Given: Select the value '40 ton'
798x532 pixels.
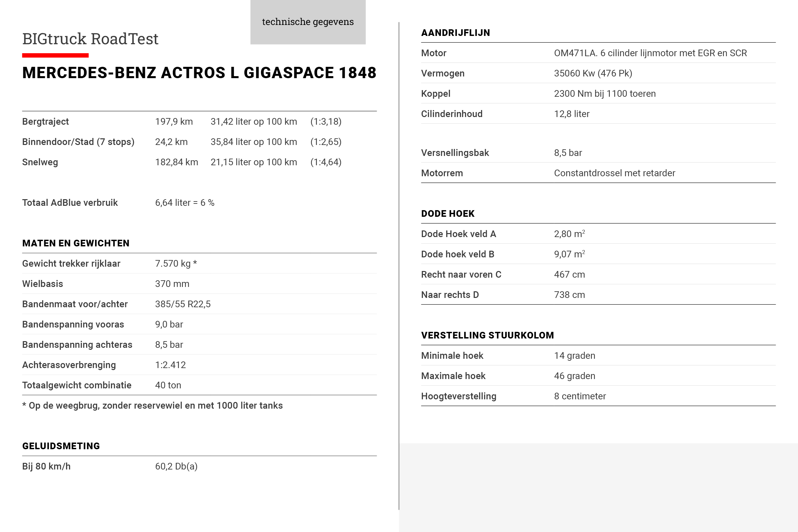Looking at the screenshot, I should [168, 385].
